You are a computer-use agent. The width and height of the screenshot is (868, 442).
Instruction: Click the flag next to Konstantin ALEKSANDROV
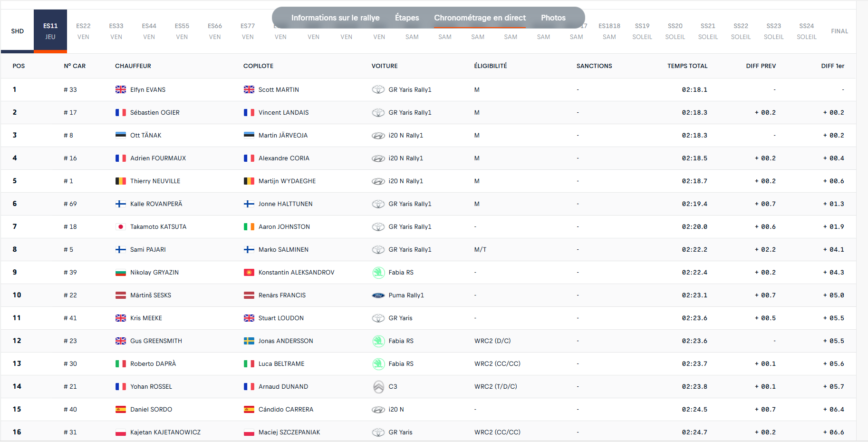click(249, 272)
